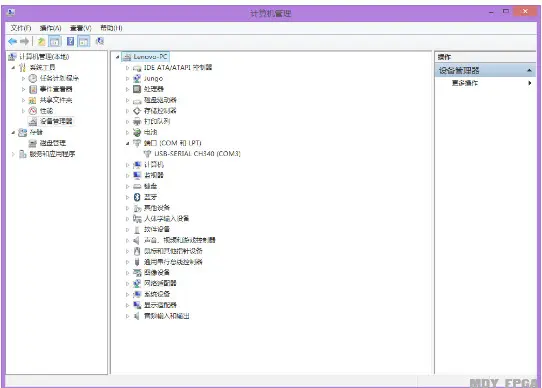The image size is (542, 388).
Task: Click the scan for hardware changes icon
Action: (100, 41)
